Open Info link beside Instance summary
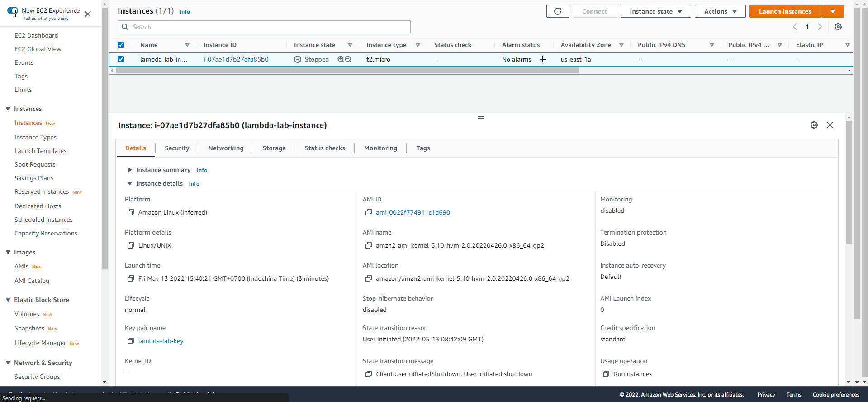The width and height of the screenshot is (868, 402). pyautogui.click(x=202, y=170)
